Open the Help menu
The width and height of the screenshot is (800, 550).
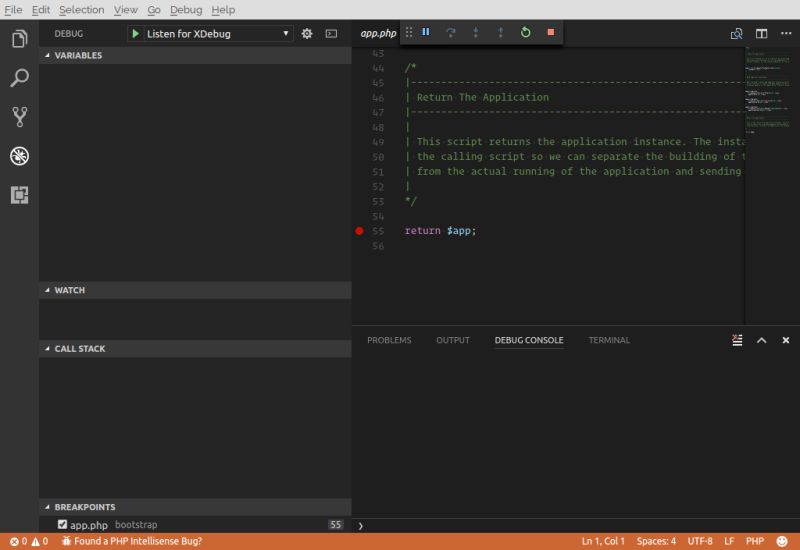coord(223,10)
